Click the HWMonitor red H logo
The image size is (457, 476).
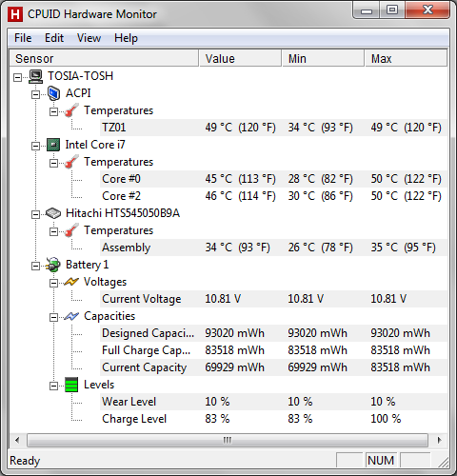(15, 14)
